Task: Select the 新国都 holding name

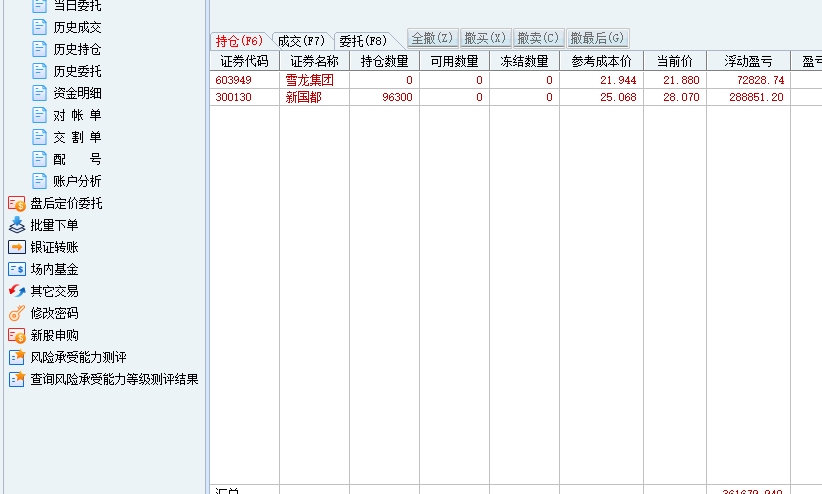Action: (x=303, y=97)
